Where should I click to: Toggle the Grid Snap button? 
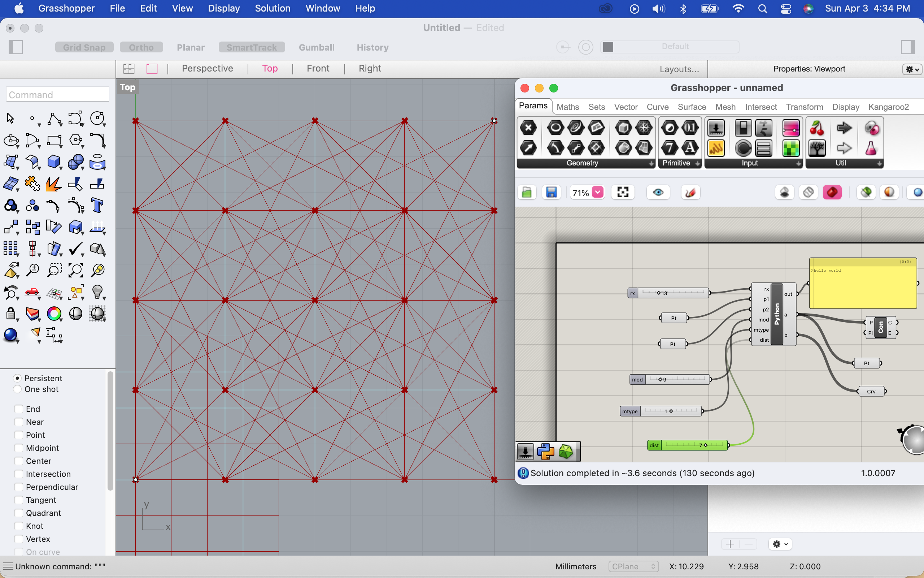pos(84,47)
